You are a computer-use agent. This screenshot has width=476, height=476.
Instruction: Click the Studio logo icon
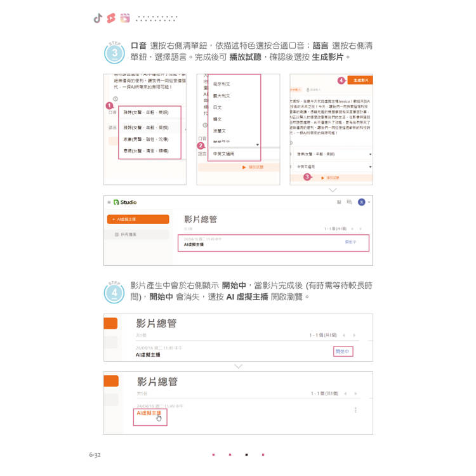(x=116, y=202)
